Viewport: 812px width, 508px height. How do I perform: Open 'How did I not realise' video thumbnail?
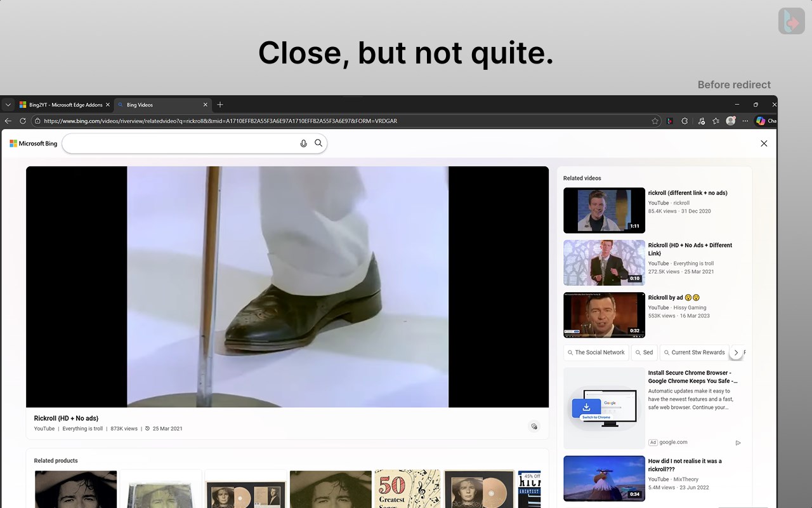click(604, 479)
